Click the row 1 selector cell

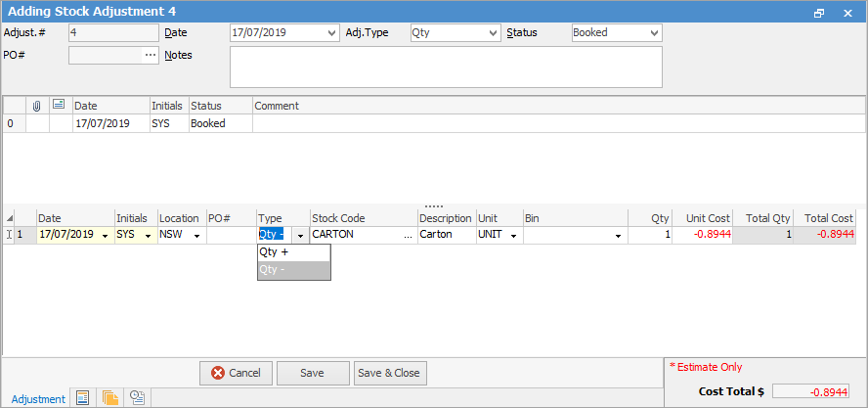(25, 235)
